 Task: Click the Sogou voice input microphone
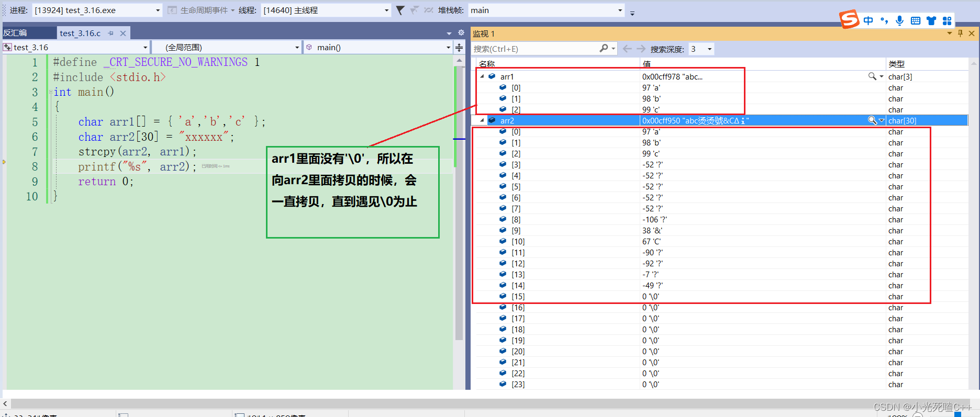(899, 20)
